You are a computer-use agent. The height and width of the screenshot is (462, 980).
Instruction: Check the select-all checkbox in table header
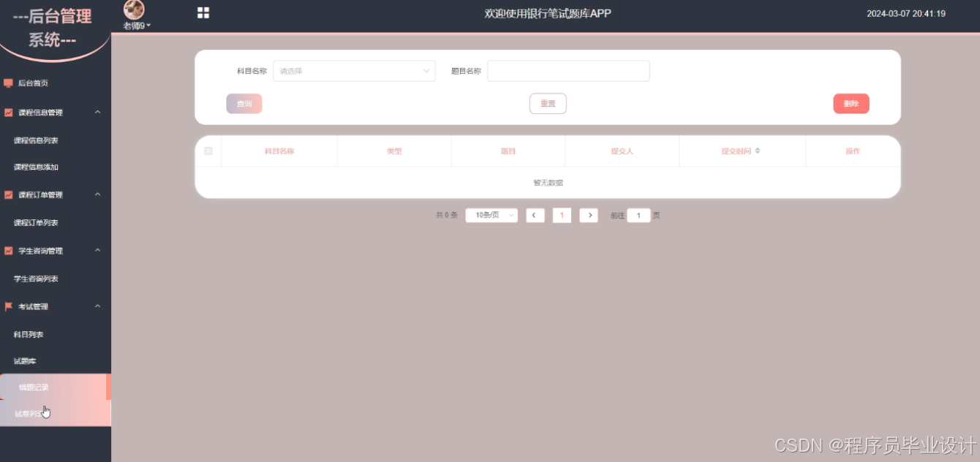point(208,151)
